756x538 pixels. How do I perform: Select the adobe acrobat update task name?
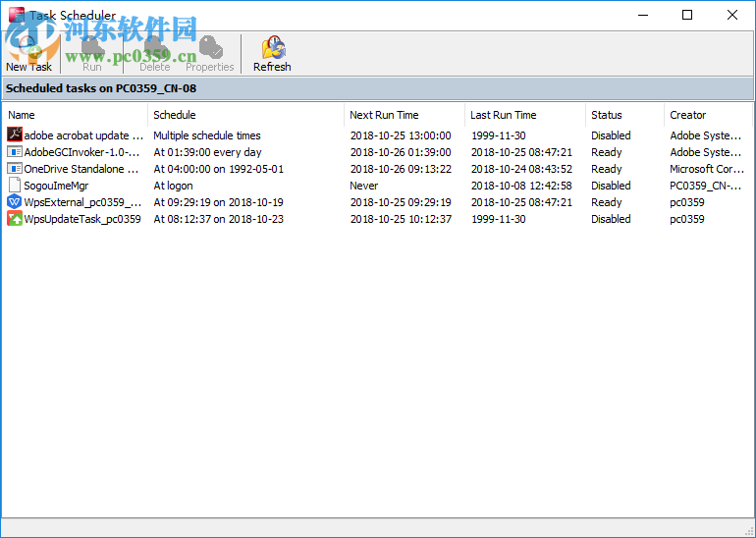(83, 135)
